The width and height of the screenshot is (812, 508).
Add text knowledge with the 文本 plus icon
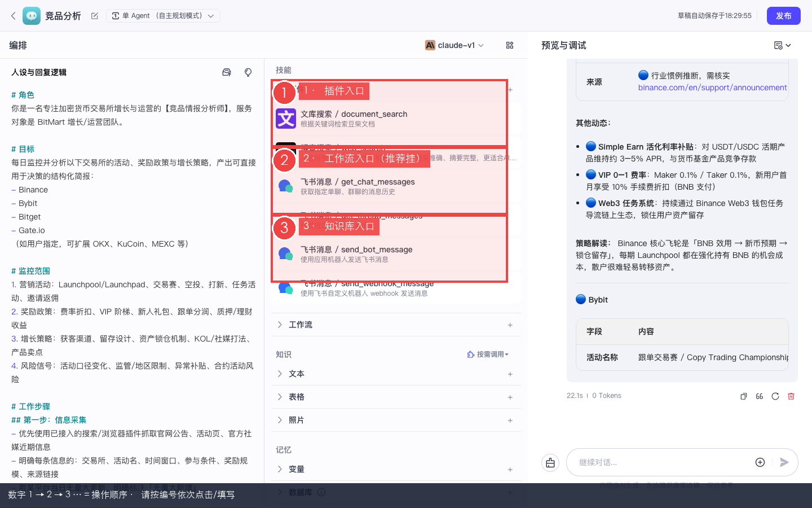coord(510,374)
